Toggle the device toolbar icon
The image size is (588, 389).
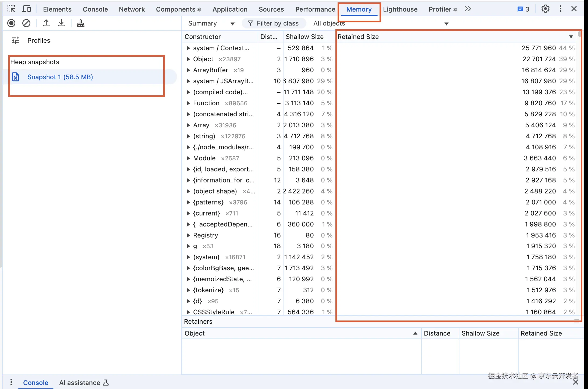coord(26,9)
